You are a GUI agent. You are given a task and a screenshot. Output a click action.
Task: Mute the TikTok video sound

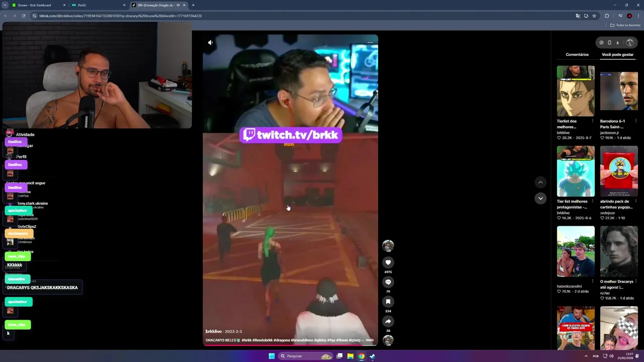[x=210, y=43]
